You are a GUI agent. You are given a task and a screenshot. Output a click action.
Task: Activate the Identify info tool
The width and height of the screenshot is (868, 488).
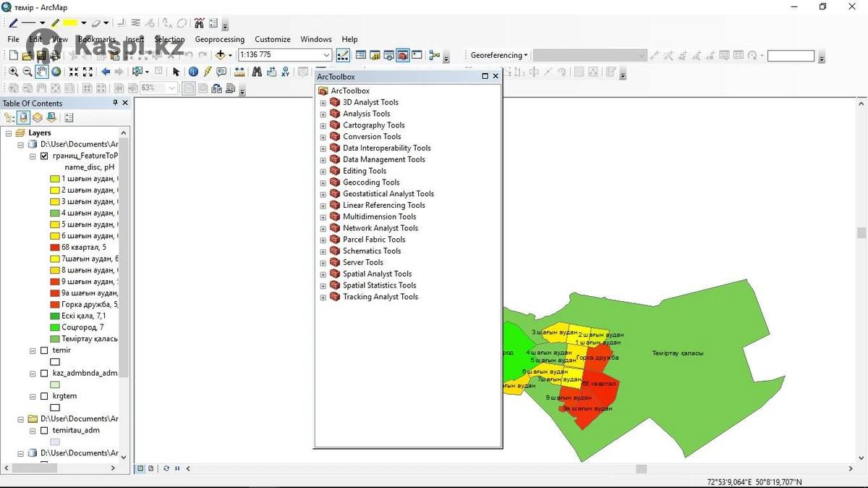click(193, 72)
